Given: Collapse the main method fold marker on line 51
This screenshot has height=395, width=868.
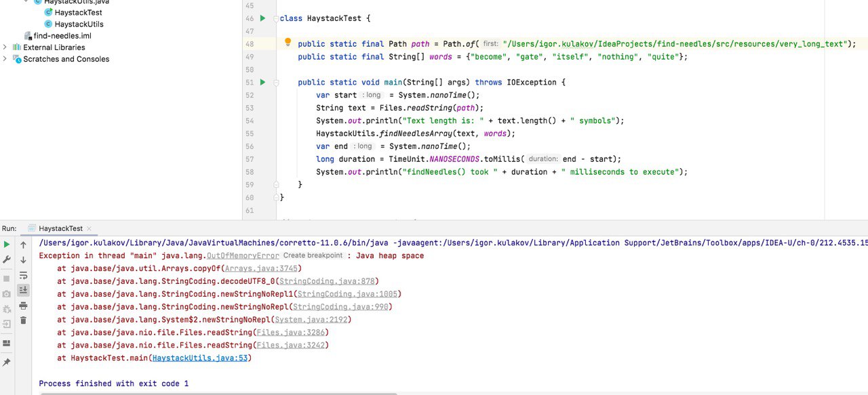Looking at the screenshot, I should coord(276,83).
